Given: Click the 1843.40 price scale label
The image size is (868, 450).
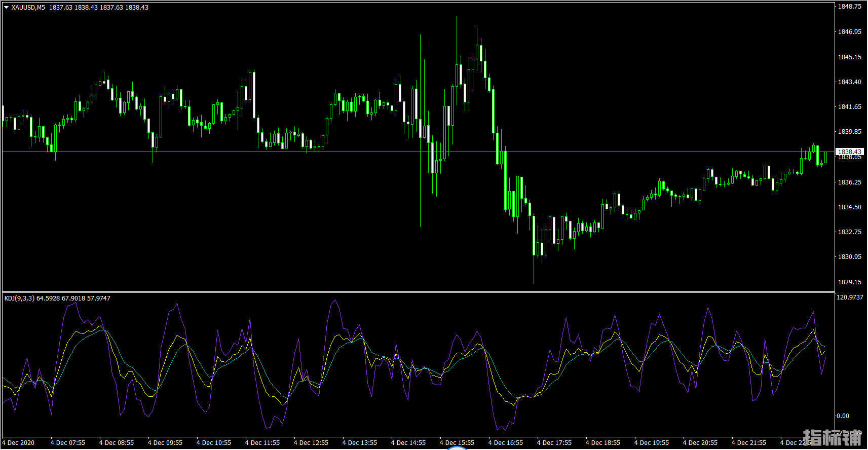Looking at the screenshot, I should 849,82.
